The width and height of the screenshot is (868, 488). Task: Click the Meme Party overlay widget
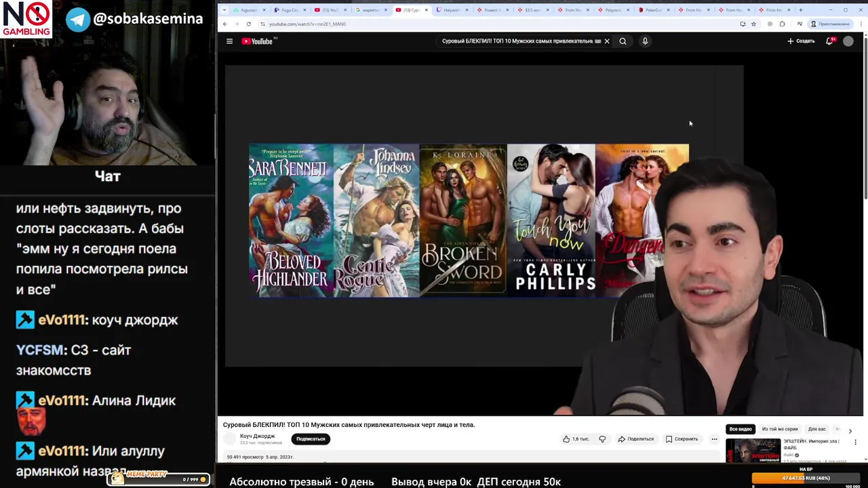159,478
